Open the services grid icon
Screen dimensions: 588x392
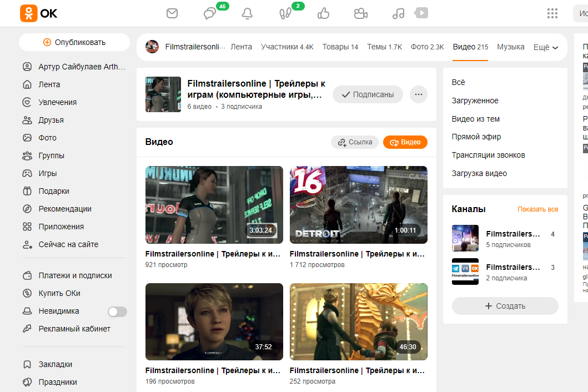coord(552,13)
